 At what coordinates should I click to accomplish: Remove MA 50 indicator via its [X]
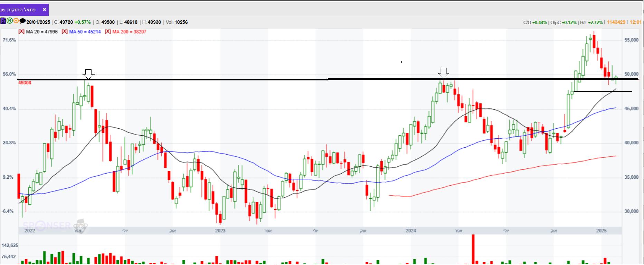pyautogui.click(x=65, y=32)
